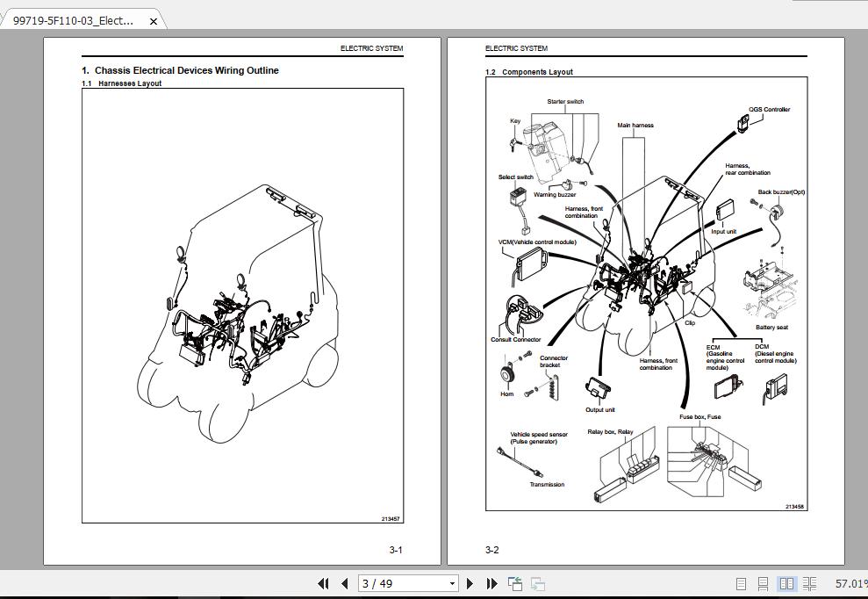Go back to previous view
The height and width of the screenshot is (599, 868).
515,583
